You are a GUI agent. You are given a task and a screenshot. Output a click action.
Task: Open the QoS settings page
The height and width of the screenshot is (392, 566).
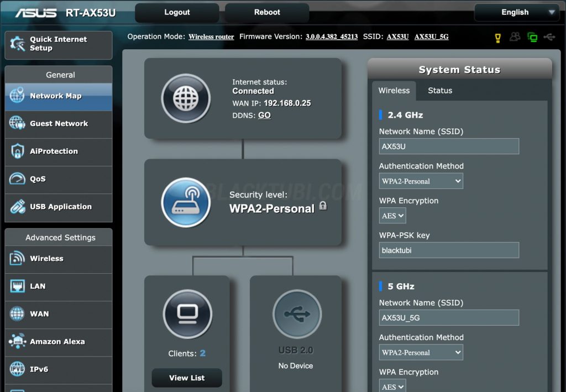(59, 179)
